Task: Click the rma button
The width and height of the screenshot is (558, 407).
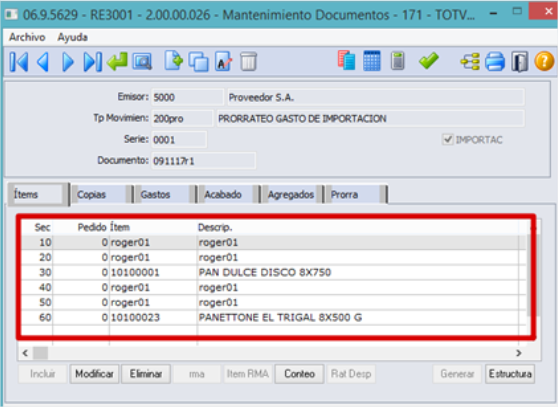Action: click(196, 374)
